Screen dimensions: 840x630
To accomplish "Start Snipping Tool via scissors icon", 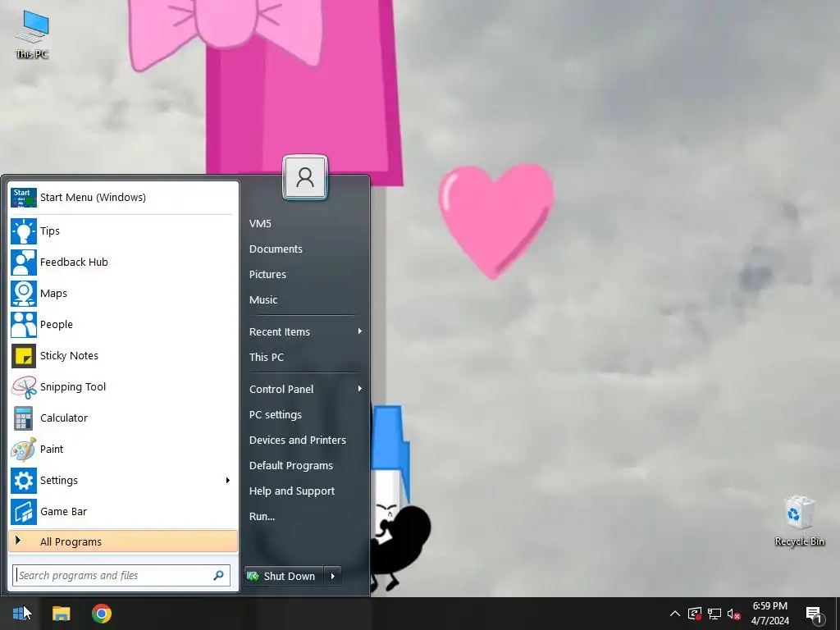I will pyautogui.click(x=24, y=387).
